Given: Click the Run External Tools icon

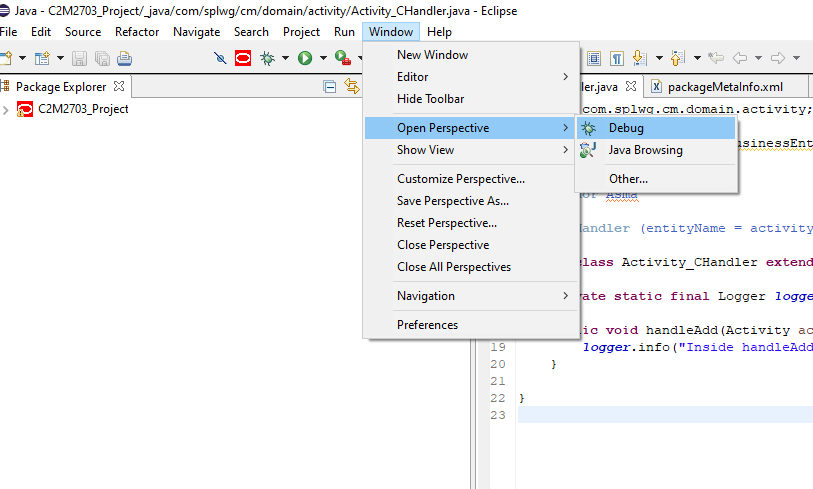Looking at the screenshot, I should (343, 58).
